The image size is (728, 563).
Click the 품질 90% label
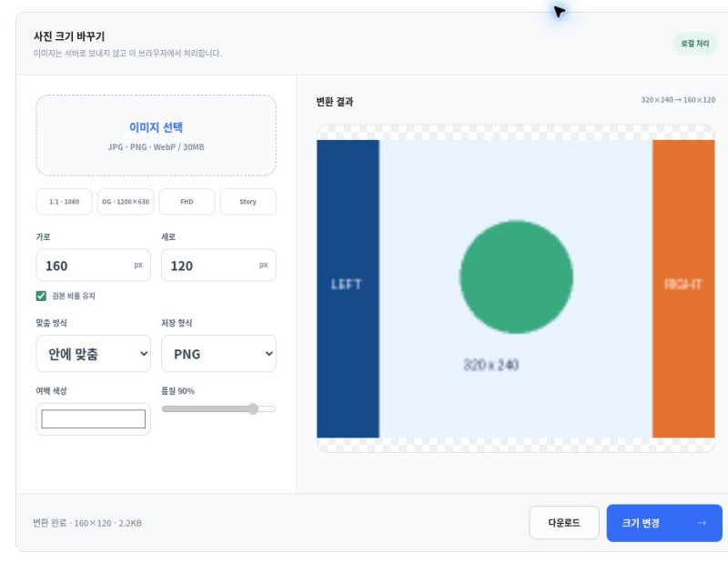(x=177, y=391)
